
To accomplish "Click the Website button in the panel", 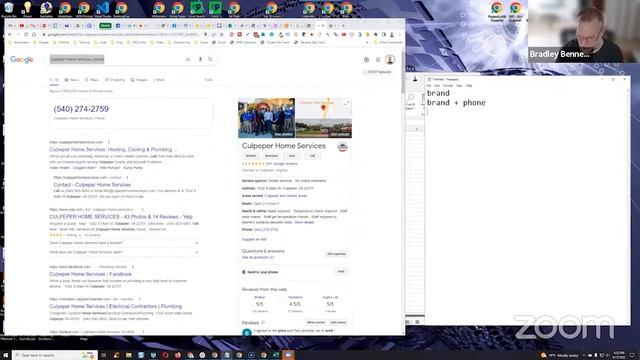I will click(251, 156).
